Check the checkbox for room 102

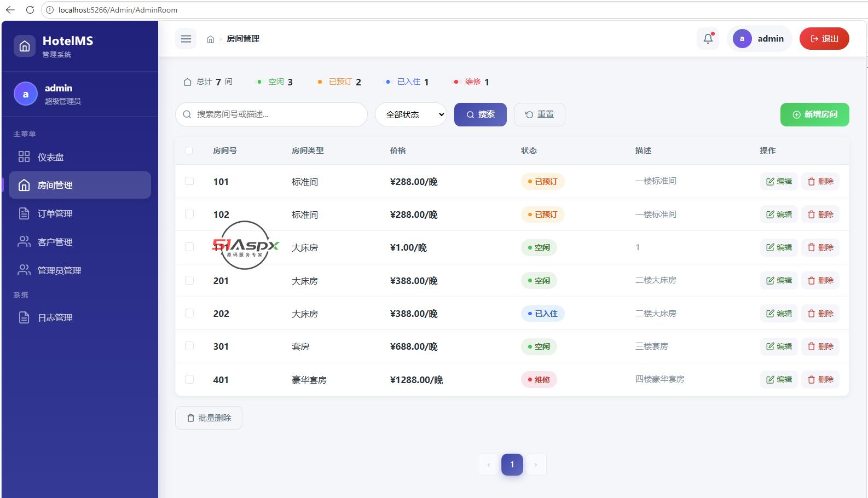pyautogui.click(x=189, y=214)
